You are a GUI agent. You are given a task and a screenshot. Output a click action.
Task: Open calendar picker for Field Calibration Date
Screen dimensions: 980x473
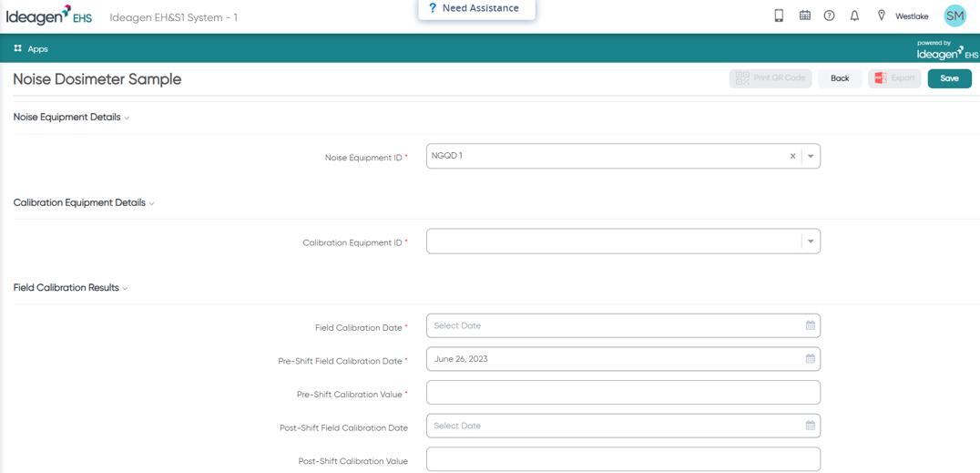tap(810, 325)
